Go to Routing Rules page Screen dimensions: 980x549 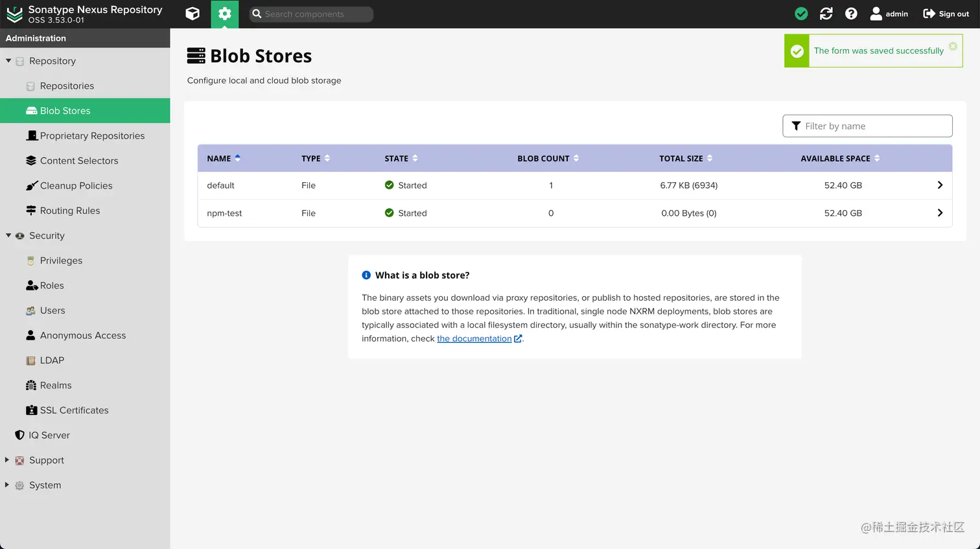(x=69, y=211)
